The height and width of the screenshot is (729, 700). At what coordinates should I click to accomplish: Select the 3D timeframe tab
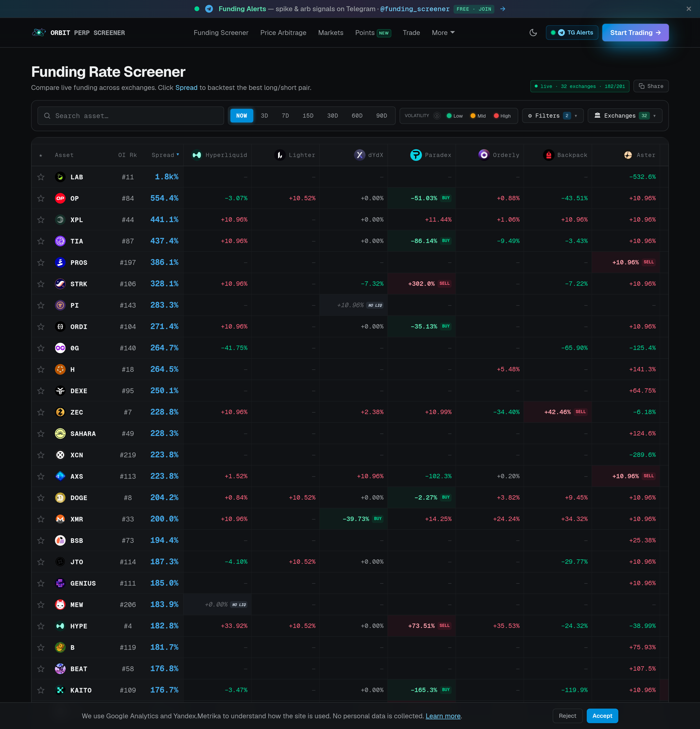[x=264, y=116]
